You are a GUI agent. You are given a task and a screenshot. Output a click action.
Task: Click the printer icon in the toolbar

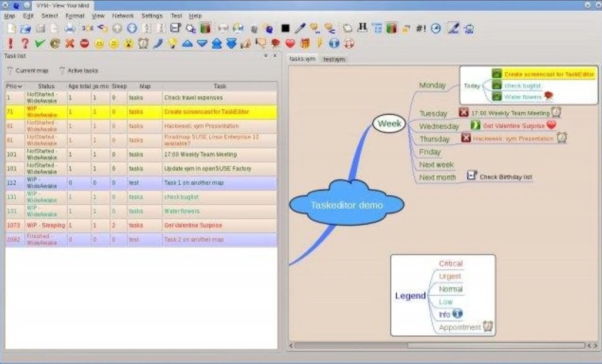69,28
